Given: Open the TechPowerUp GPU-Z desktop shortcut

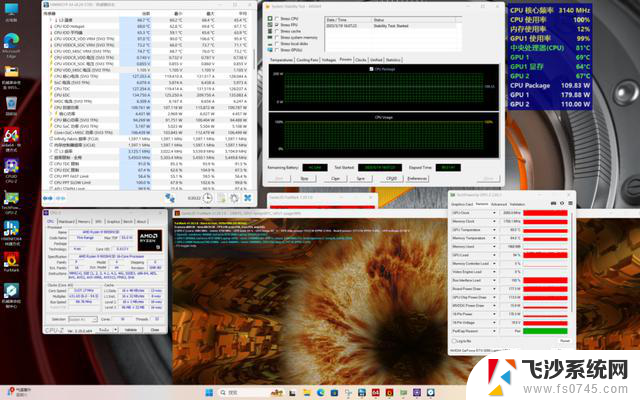Looking at the screenshot, I should [x=11, y=200].
